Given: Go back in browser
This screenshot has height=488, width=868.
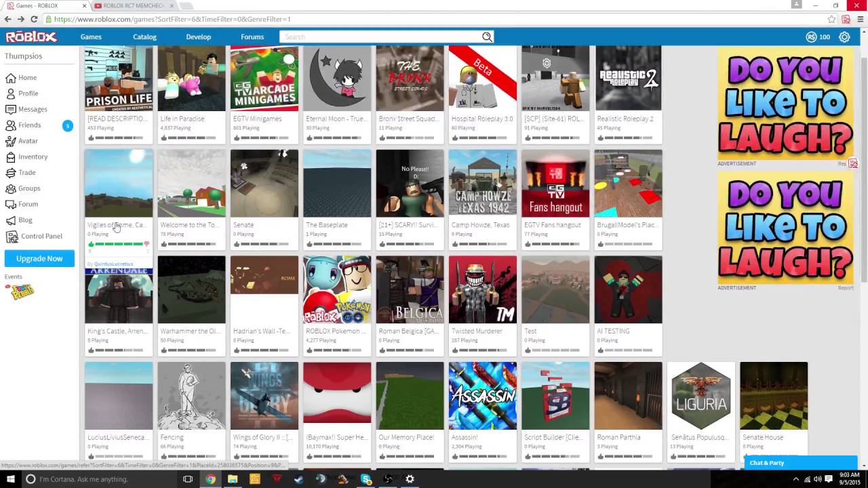Looking at the screenshot, I should click(x=9, y=19).
